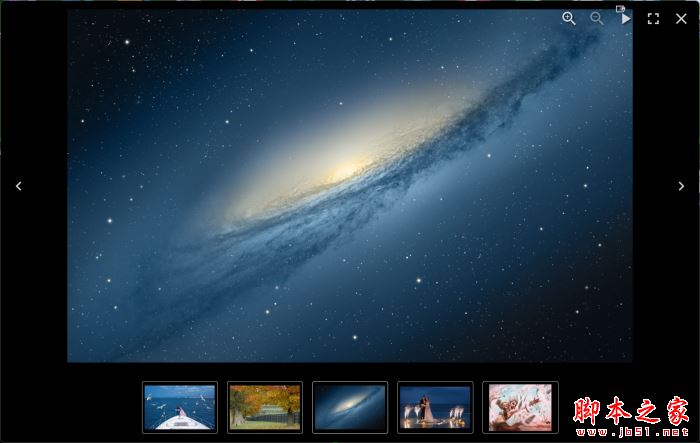Enter fullscreen viewing mode
The image size is (700, 443).
click(653, 18)
